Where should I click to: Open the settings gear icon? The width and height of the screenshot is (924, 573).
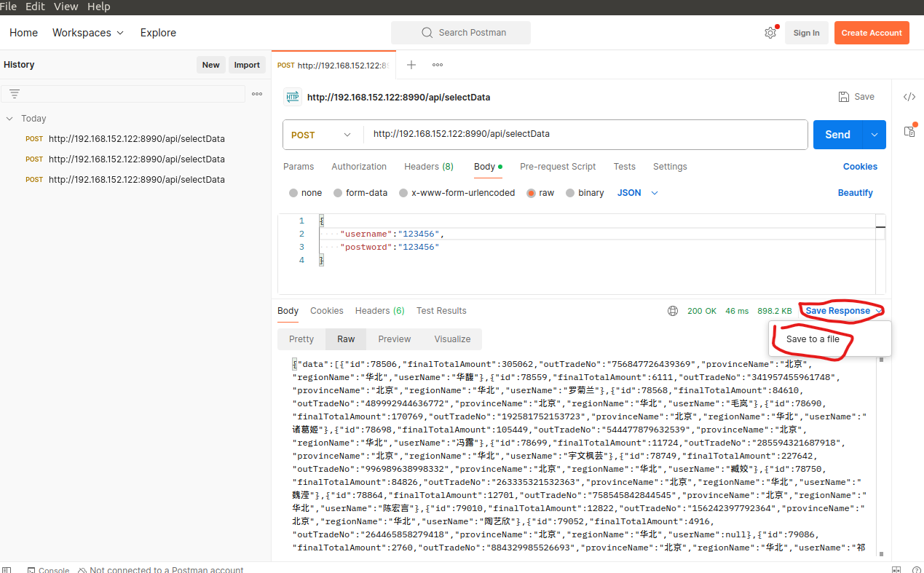(770, 33)
